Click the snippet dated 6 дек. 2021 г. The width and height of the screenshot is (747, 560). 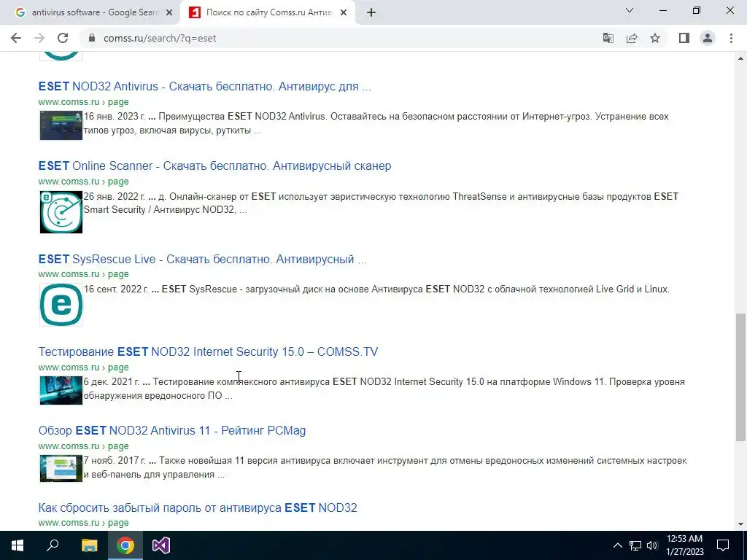pos(384,389)
